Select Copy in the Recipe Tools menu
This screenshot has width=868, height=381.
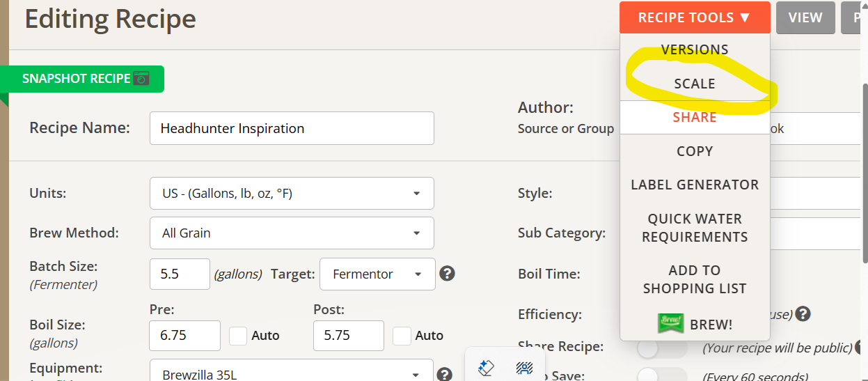pyautogui.click(x=694, y=151)
